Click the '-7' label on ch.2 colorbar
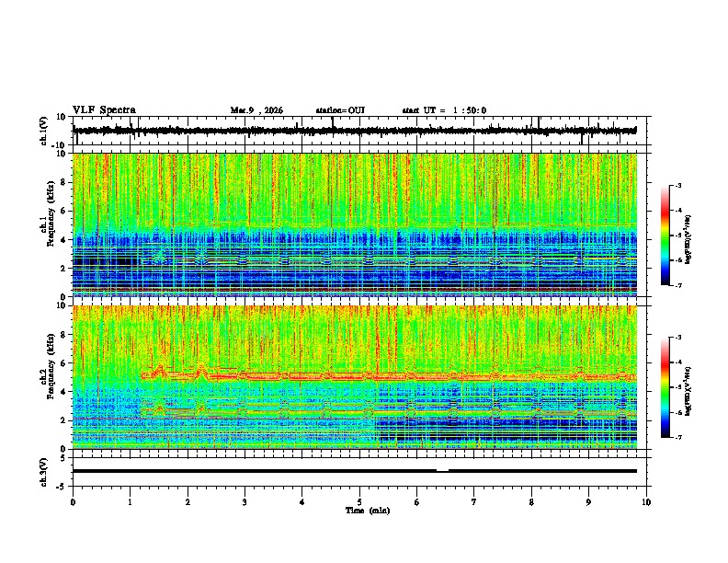 pyautogui.click(x=678, y=437)
